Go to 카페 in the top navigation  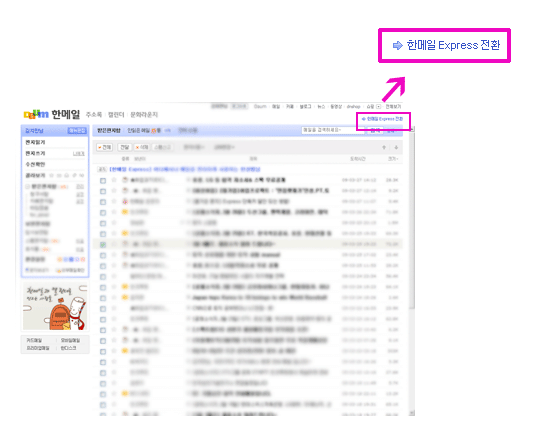point(290,106)
